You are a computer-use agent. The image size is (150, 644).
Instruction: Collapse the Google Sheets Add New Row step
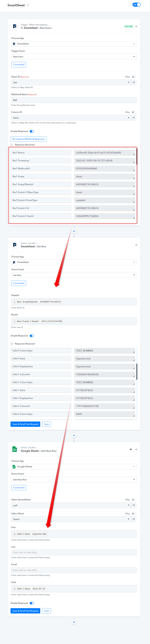click(136, 450)
